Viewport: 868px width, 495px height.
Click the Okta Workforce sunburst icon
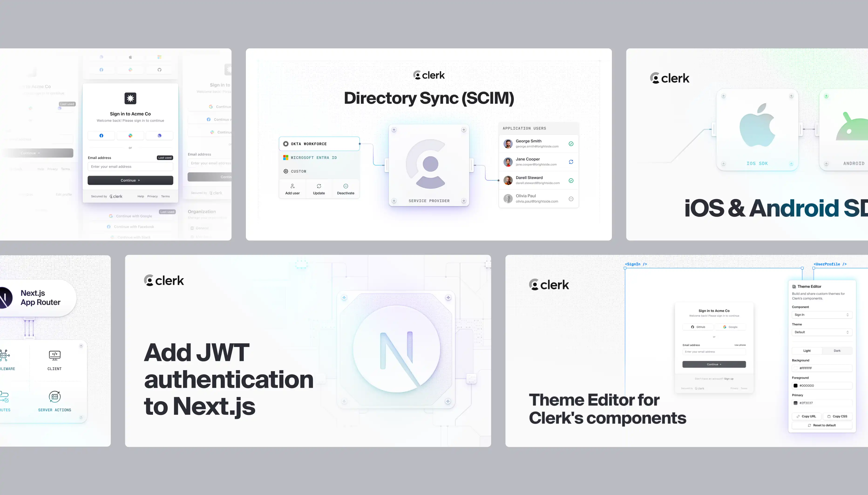[286, 144]
